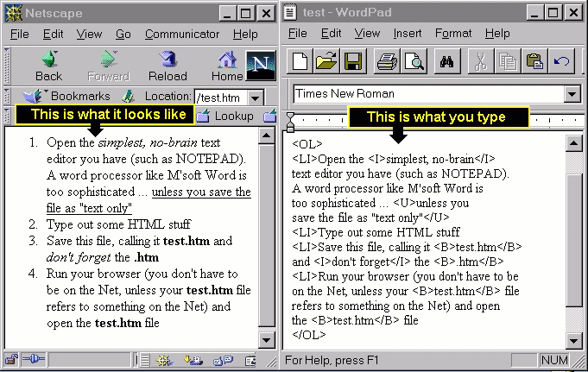Screen dimensions: 588x372
Task: Click the connection status icon in Netscape
Action: [x=34, y=360]
